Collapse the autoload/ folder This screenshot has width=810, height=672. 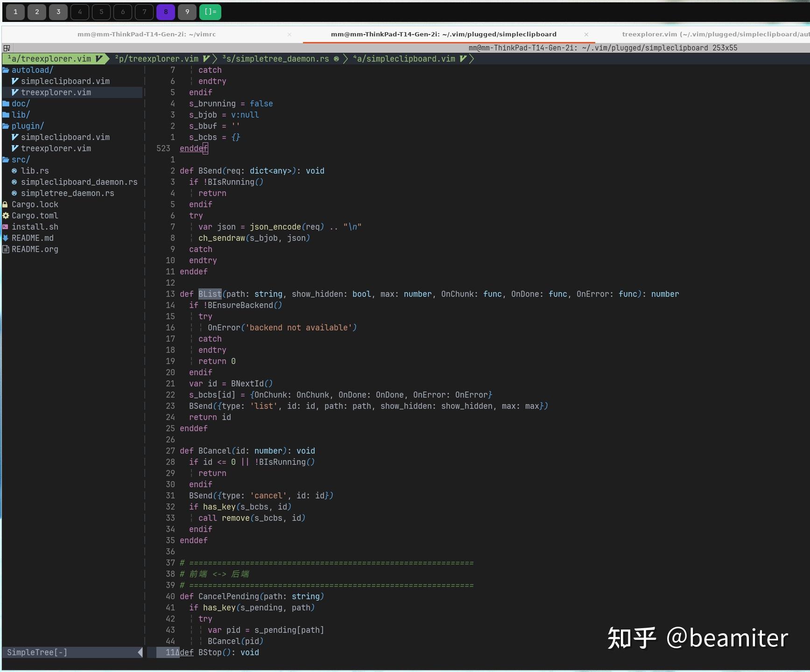[x=32, y=70]
